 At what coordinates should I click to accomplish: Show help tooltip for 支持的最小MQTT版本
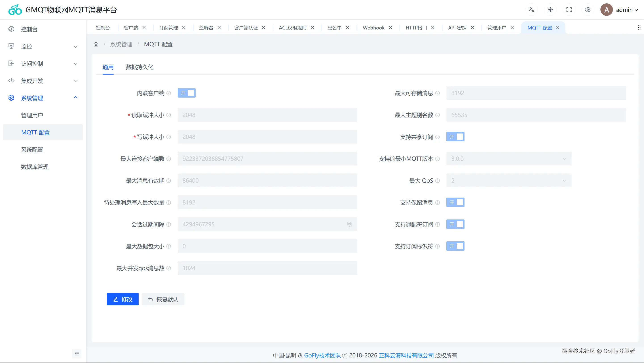(437, 159)
